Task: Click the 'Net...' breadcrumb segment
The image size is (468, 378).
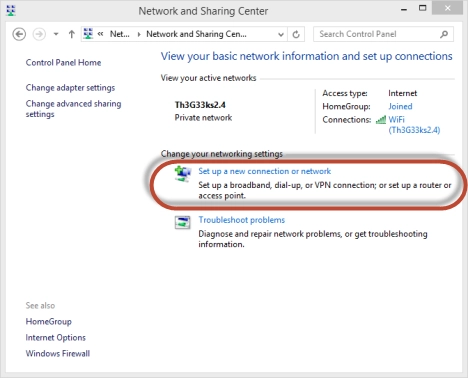Action: [120, 34]
